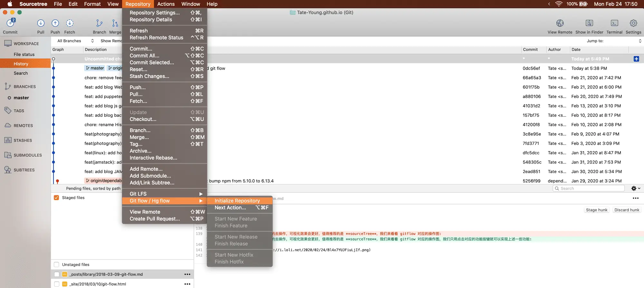Click the Push toolbar icon
Viewport: 644px width, 288px height.
[55, 24]
